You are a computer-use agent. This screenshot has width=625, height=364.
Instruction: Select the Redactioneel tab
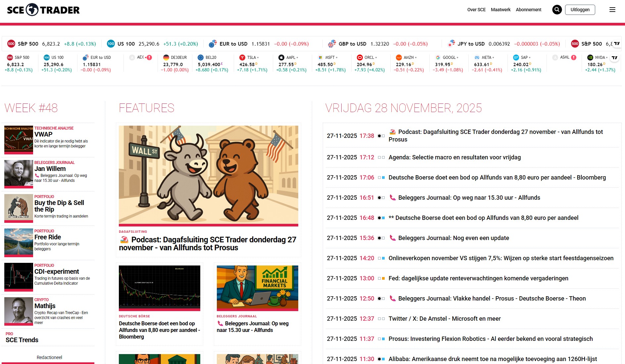49,357
